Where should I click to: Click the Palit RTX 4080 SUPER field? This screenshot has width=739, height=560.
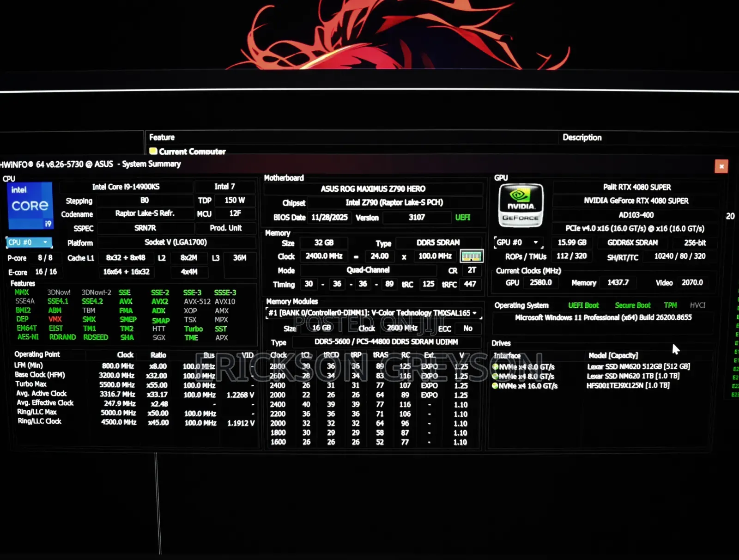pyautogui.click(x=636, y=187)
